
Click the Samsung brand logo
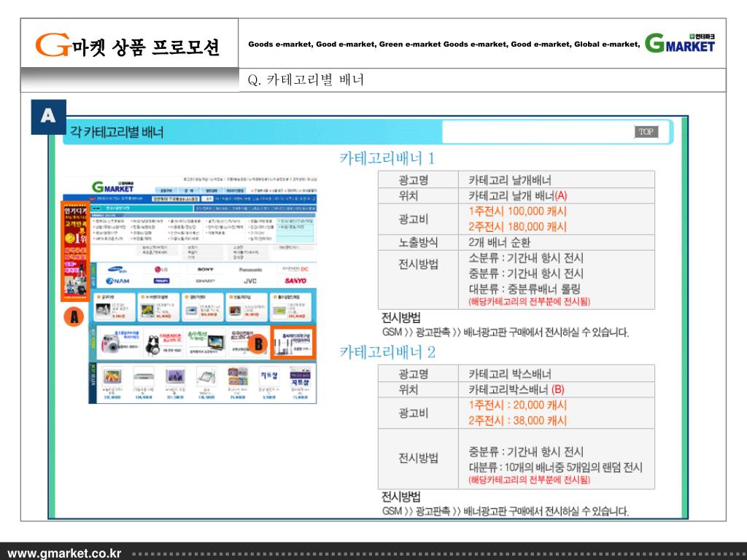coord(117,270)
